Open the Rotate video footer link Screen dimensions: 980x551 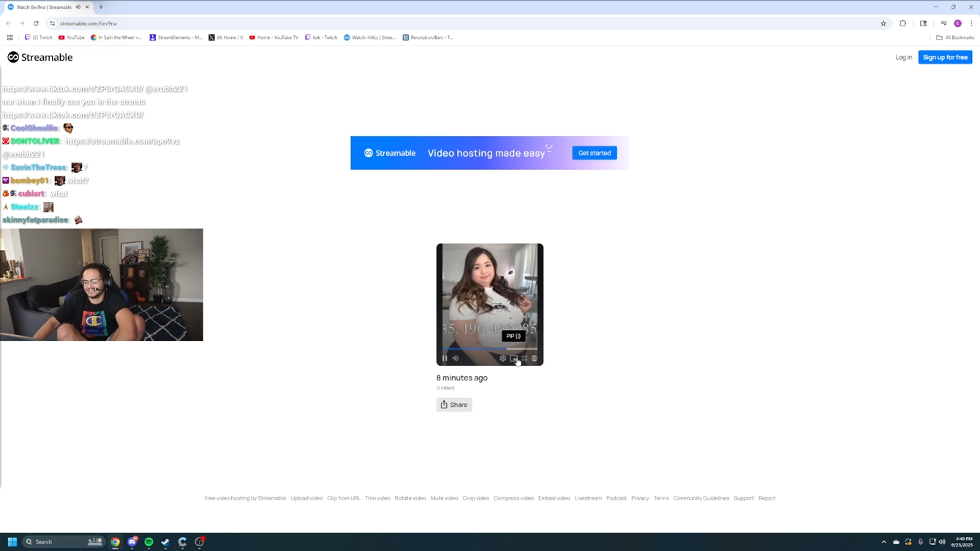coord(410,498)
